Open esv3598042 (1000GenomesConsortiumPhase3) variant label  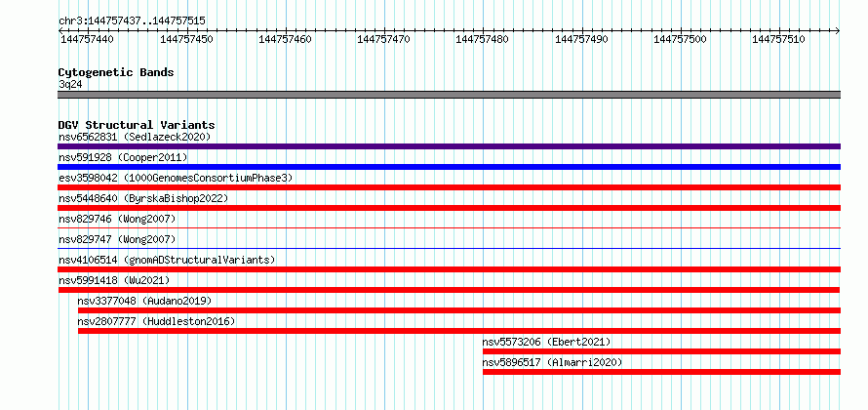click(176, 178)
